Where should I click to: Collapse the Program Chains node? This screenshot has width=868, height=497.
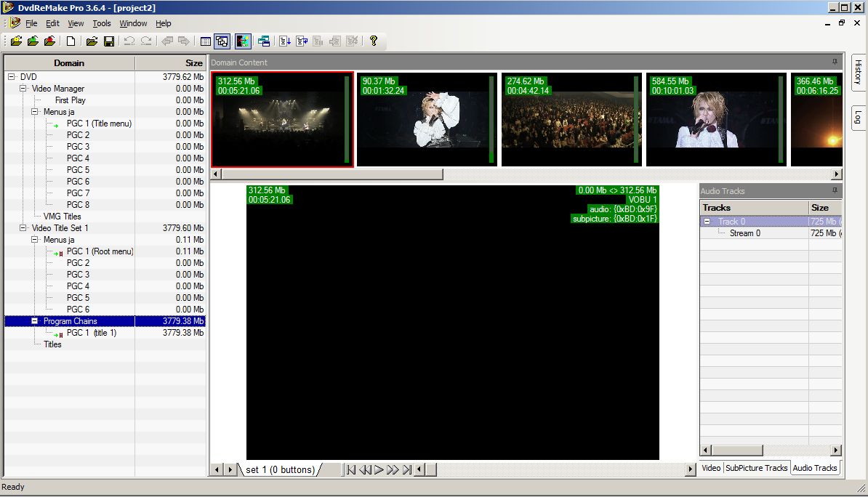coord(35,321)
